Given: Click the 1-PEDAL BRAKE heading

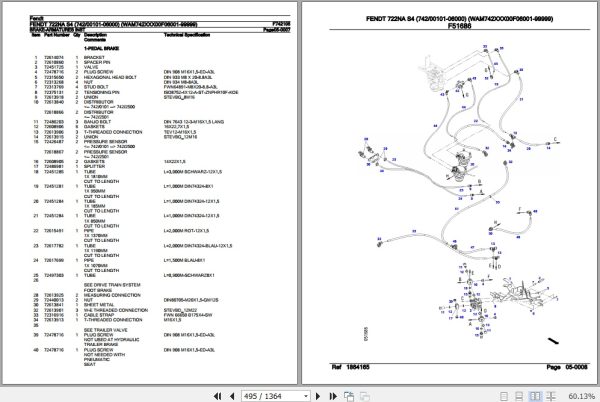Looking at the screenshot, I should [101, 49].
